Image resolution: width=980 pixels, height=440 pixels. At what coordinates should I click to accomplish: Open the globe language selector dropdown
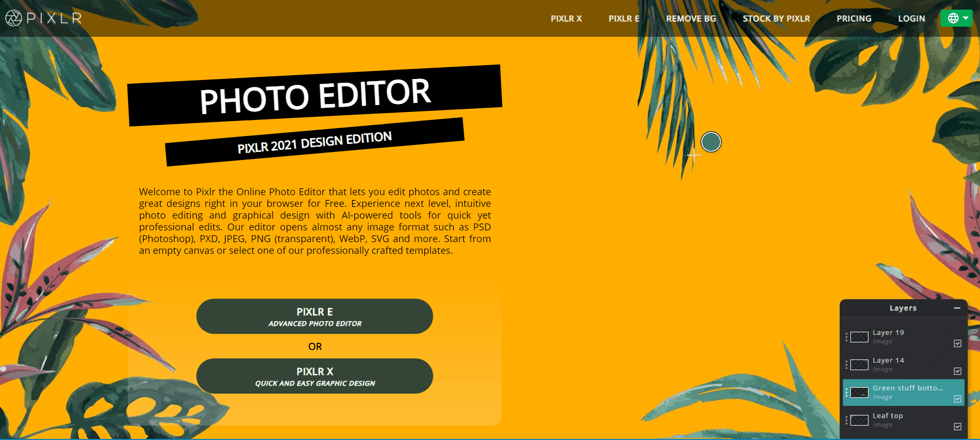click(957, 18)
